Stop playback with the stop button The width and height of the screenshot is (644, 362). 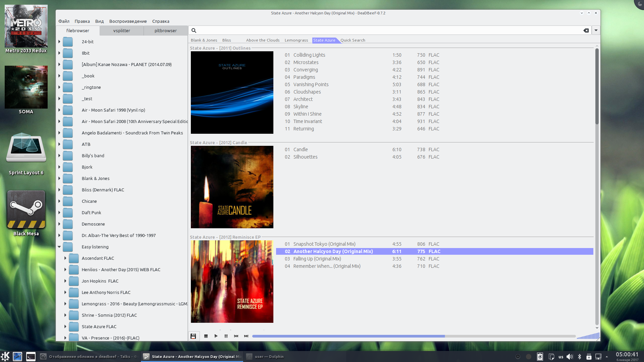pyautogui.click(x=206, y=336)
